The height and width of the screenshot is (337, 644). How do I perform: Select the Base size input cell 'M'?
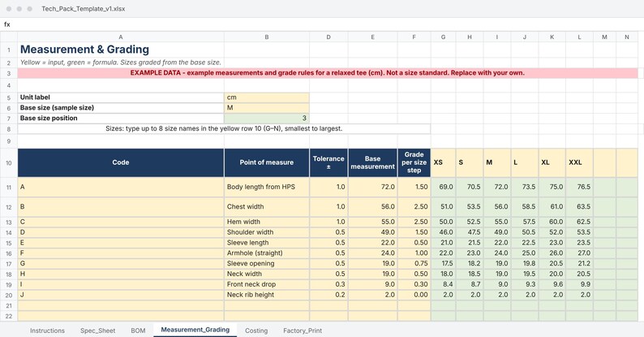(x=267, y=108)
